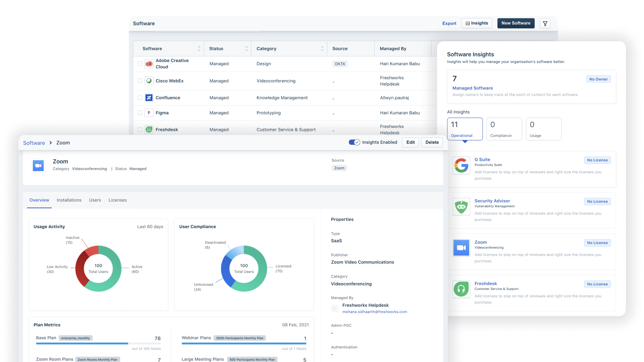Click the New Software button
The image size is (644, 362).
[516, 23]
